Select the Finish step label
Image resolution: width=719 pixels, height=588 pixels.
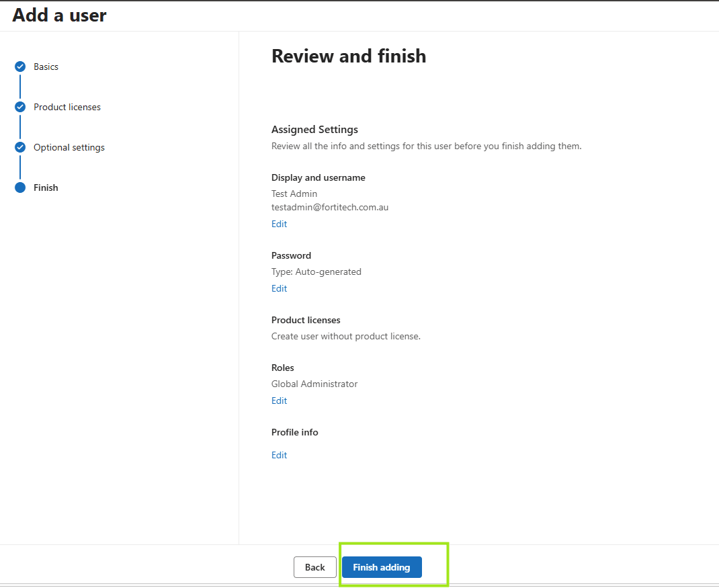pyautogui.click(x=46, y=187)
